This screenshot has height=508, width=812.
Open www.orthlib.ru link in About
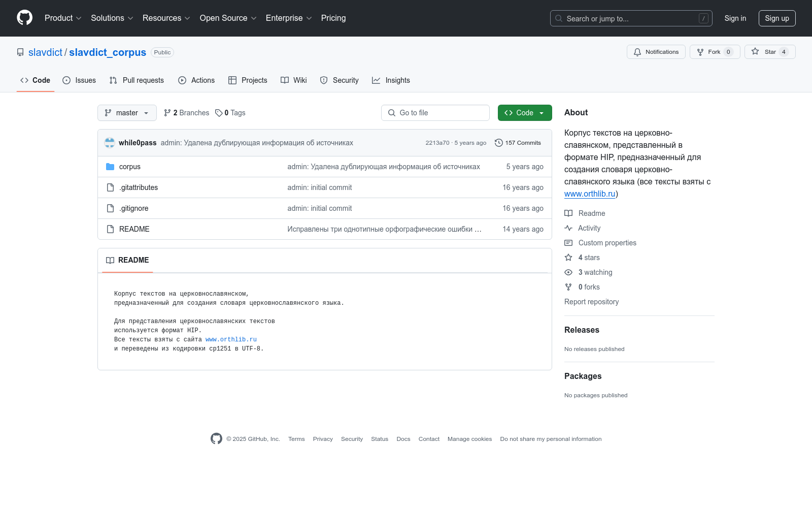[590, 194]
